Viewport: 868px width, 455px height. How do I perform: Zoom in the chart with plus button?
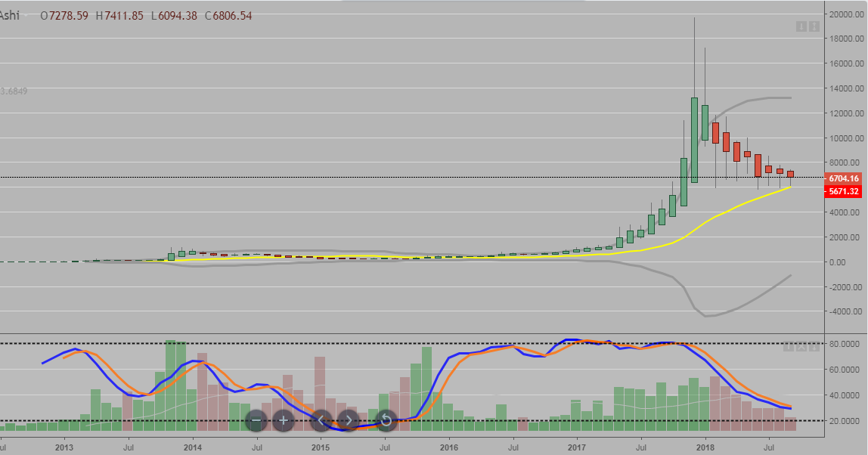(283, 421)
